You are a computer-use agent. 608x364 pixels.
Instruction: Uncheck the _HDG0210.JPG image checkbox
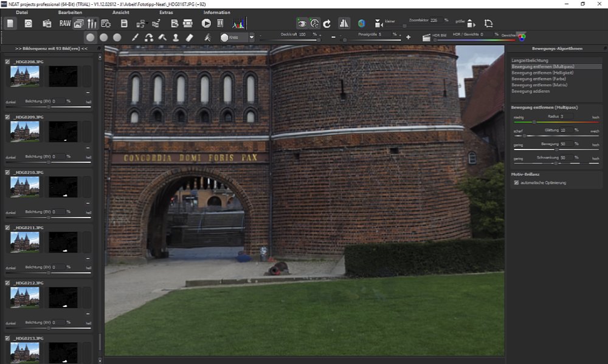pyautogui.click(x=7, y=172)
